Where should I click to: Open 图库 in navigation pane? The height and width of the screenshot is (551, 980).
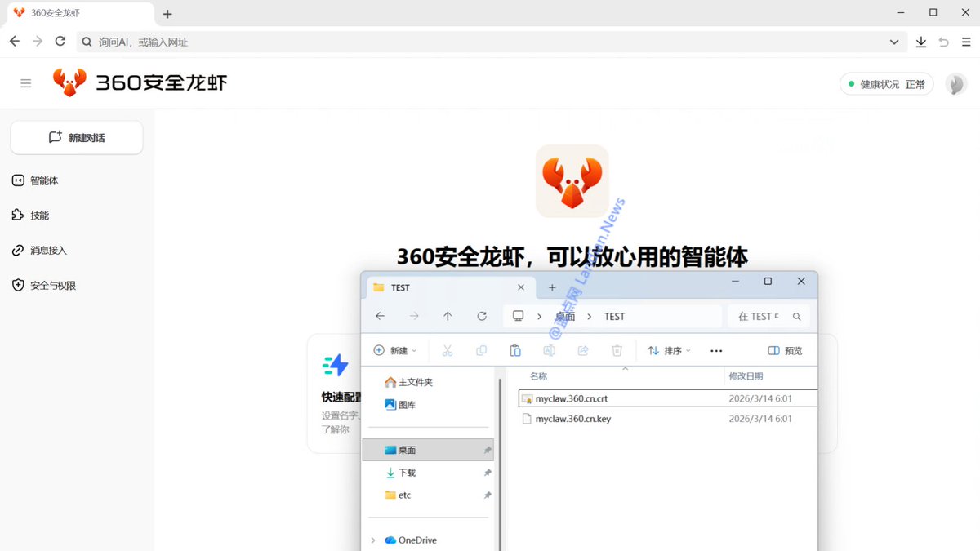coord(400,404)
